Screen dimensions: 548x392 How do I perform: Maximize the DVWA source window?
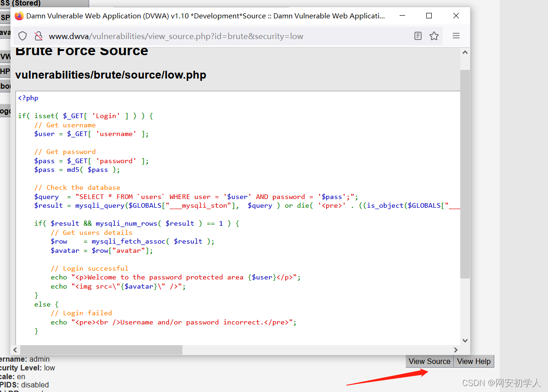click(429, 16)
